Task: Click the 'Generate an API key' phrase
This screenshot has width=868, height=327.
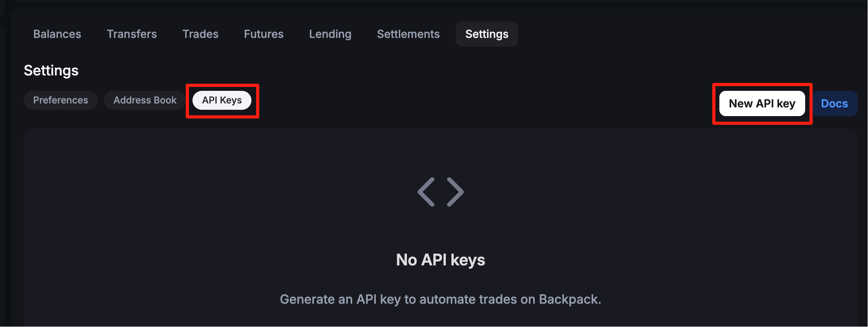Action: click(340, 299)
